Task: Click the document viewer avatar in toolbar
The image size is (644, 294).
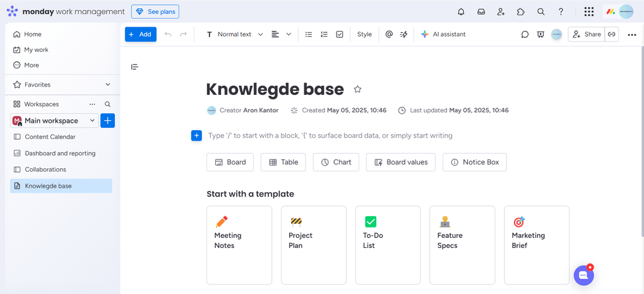Action: click(556, 35)
